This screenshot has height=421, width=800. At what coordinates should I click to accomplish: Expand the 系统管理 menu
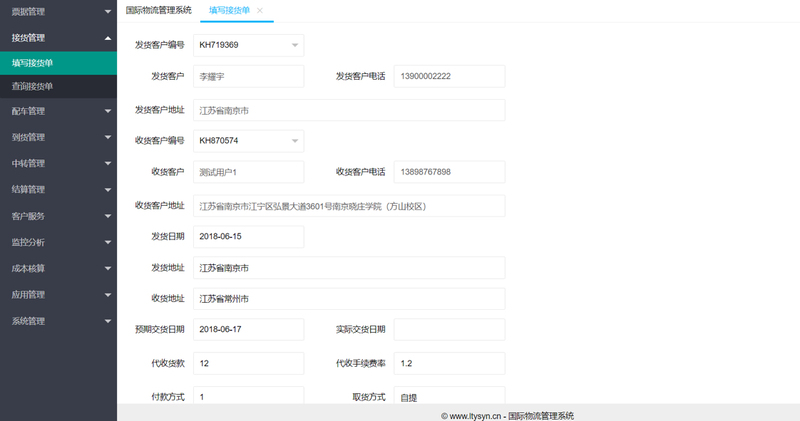(x=58, y=321)
